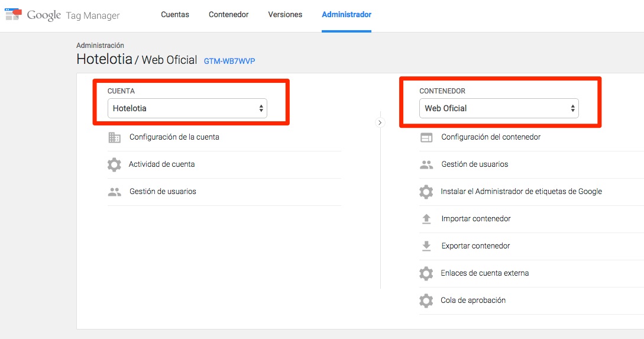Click the Web Oficial name in the heading

169,60
